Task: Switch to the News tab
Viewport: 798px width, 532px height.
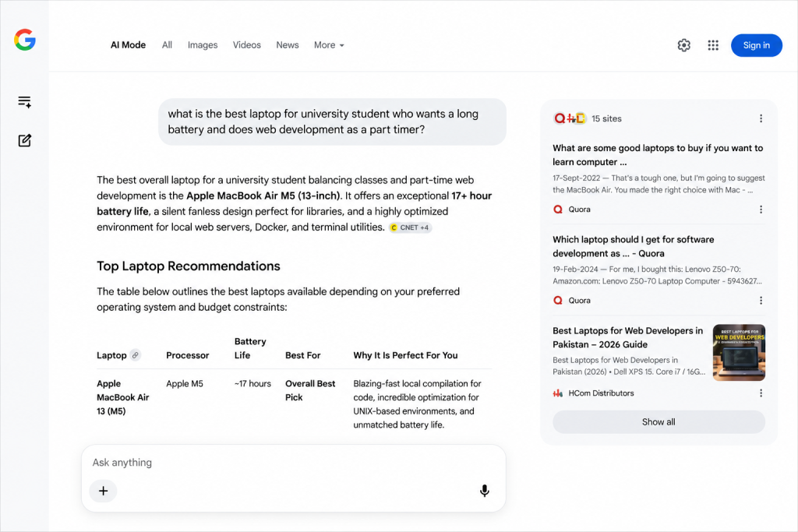Action: coord(288,45)
